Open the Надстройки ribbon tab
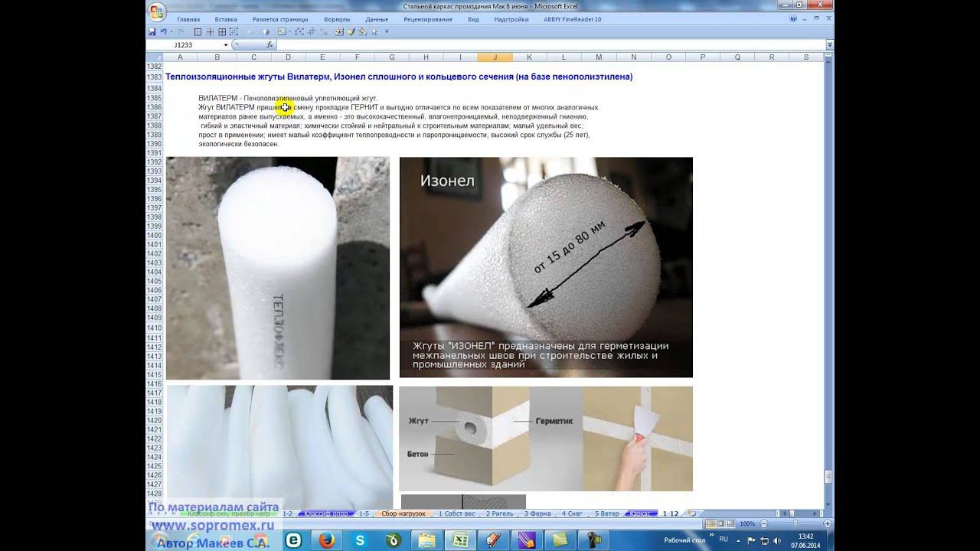980x551 pixels. (x=511, y=19)
